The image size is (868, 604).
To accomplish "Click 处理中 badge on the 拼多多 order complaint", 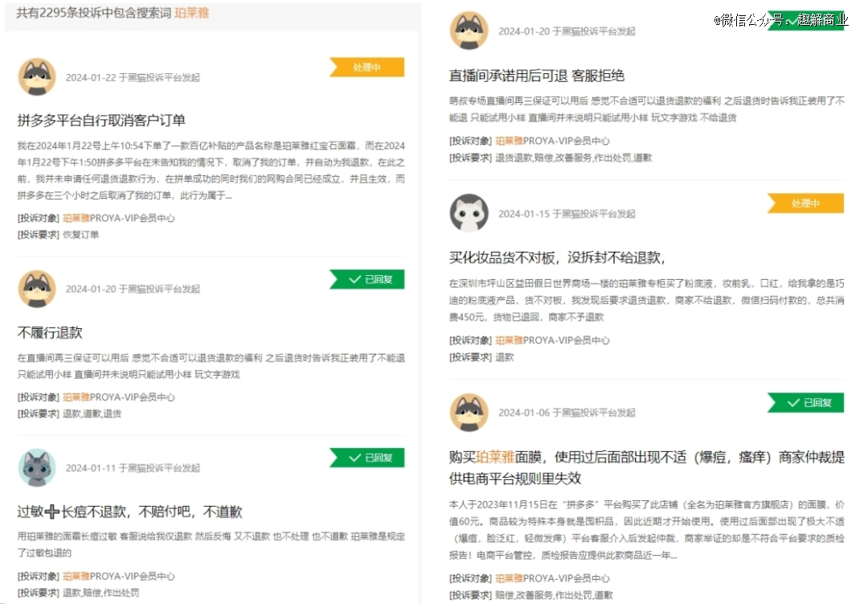I will [x=367, y=68].
